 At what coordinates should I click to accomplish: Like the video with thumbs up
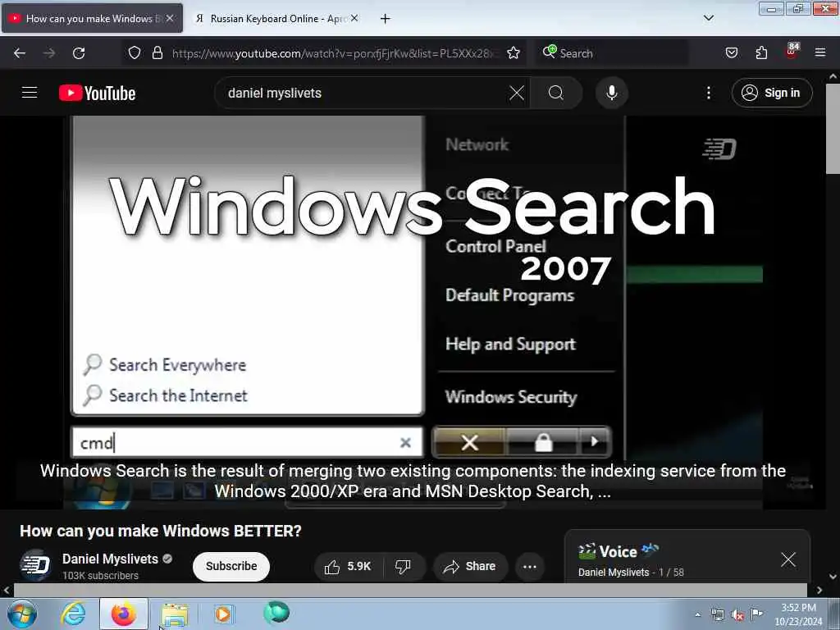pos(349,566)
